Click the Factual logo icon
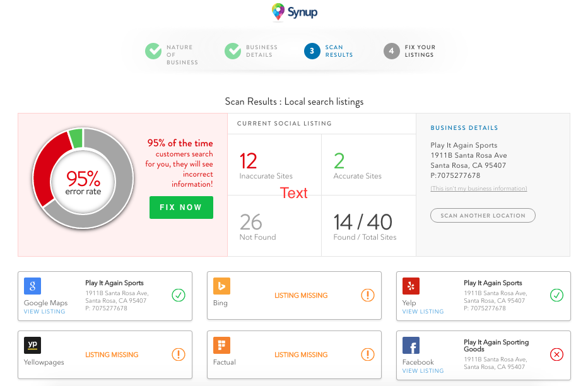The height and width of the screenshot is (386, 588). (222, 346)
